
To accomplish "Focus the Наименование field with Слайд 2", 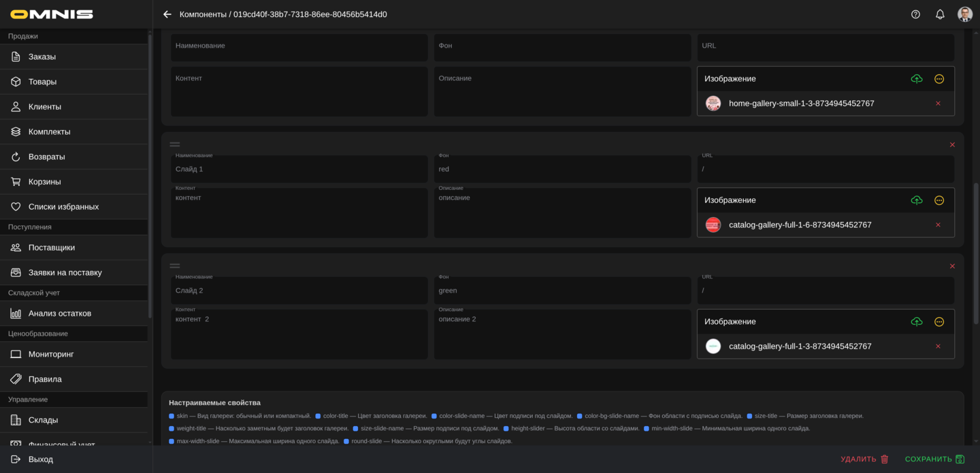I will click(299, 291).
